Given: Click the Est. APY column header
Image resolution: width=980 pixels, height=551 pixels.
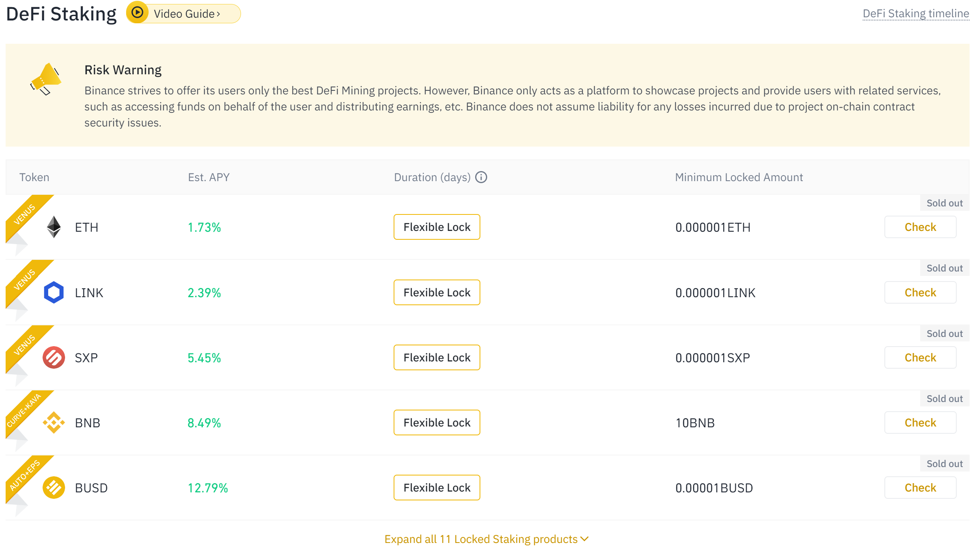Looking at the screenshot, I should tap(208, 177).
